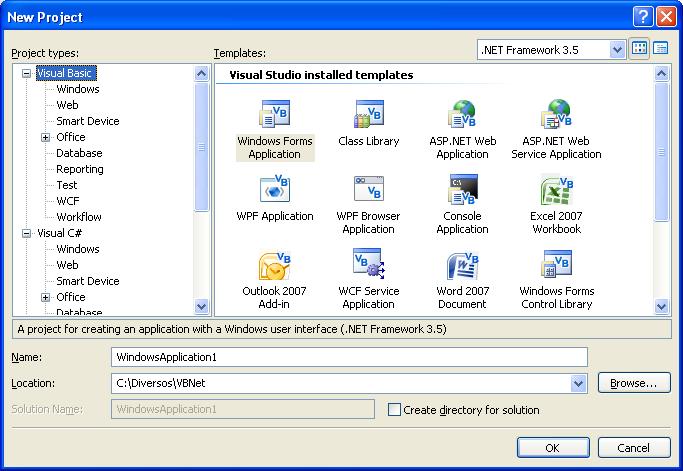
Task: Pick the Console Application template icon
Action: [462, 190]
